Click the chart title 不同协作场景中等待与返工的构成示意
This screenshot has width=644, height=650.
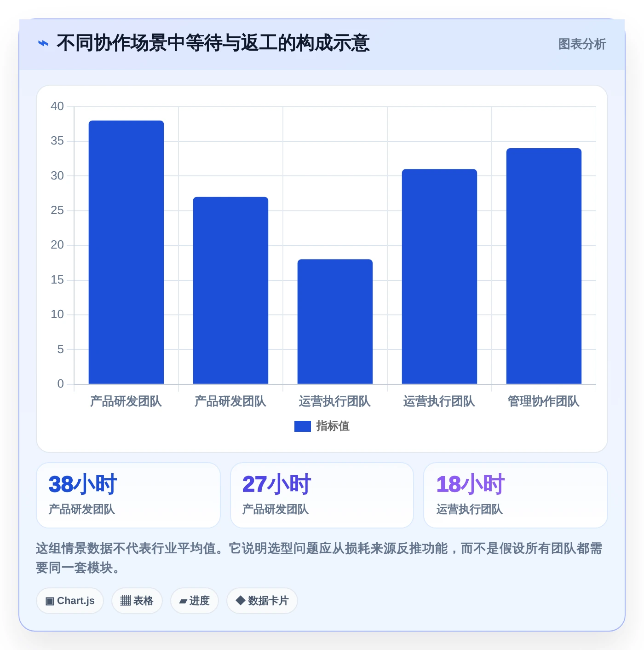[x=213, y=44]
